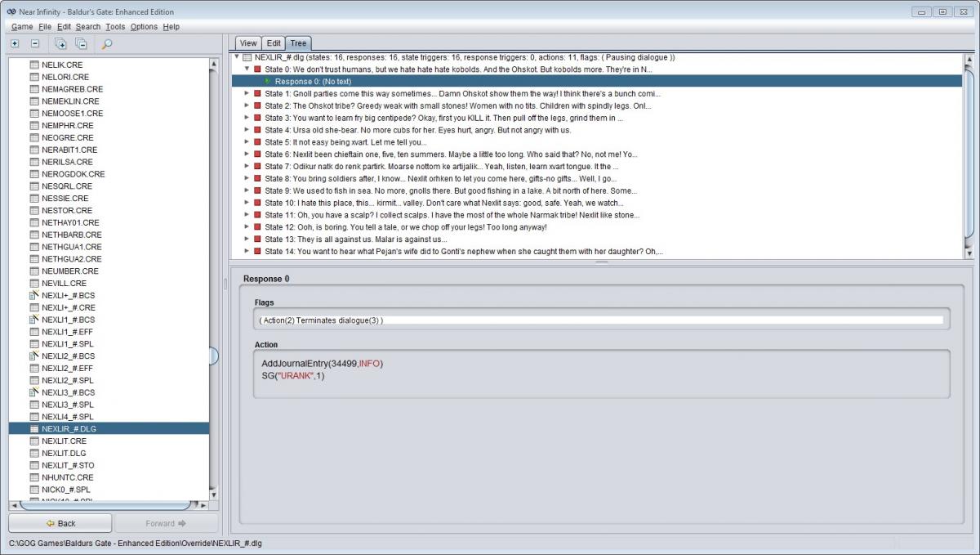Screen dimensions: 980x555
Task: Select NETHBARB.CRE in the resource list
Action: [71, 235]
